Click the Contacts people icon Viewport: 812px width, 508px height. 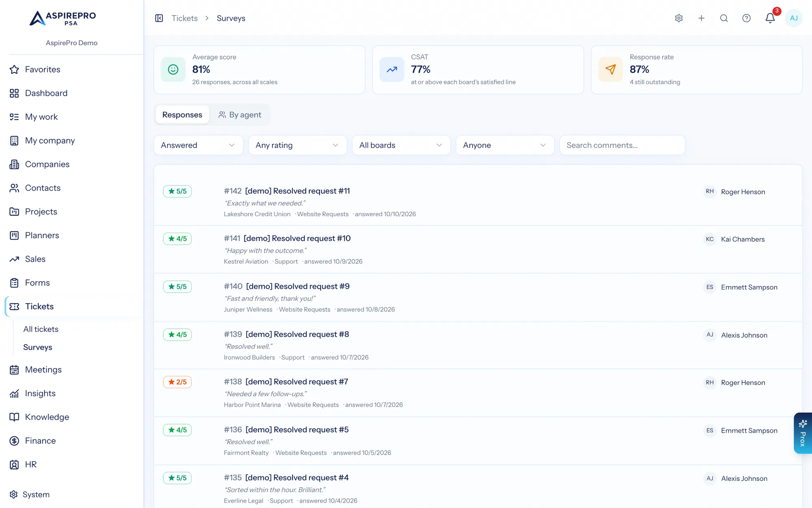pos(14,188)
